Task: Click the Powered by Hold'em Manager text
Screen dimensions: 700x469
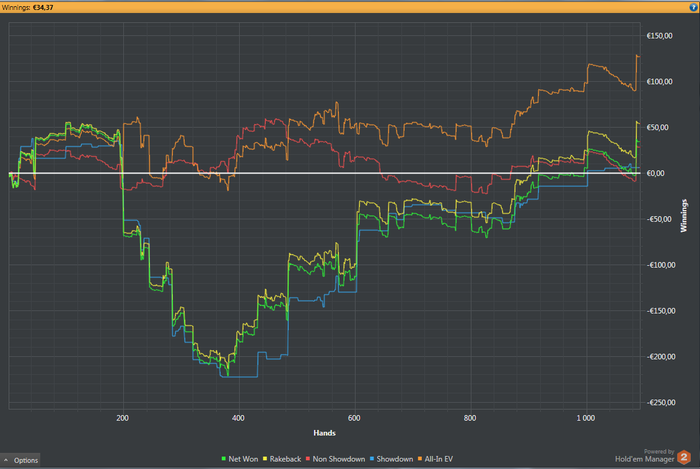Action: click(645, 456)
